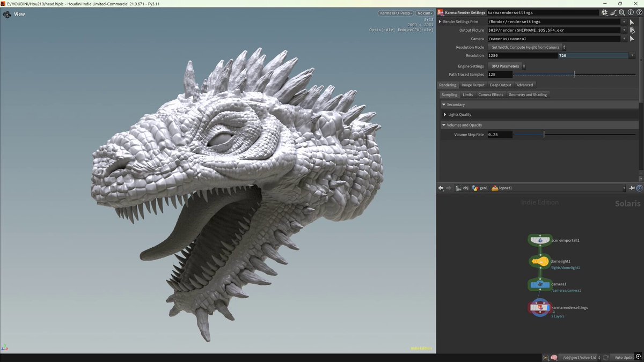Viewport: 644px width, 362px height.
Task: Click the Volume Step Rate input field
Action: point(500,135)
